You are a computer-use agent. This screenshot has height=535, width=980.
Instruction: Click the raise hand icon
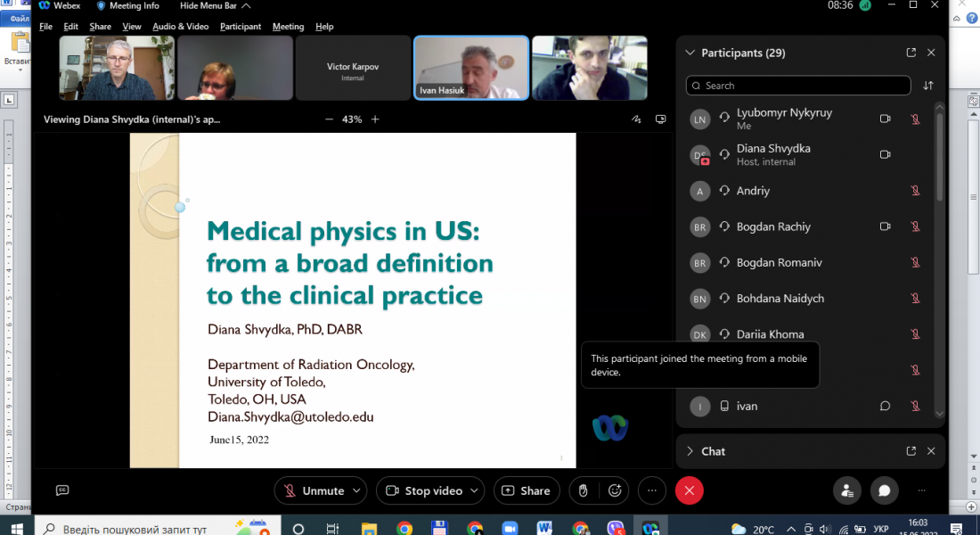(583, 490)
